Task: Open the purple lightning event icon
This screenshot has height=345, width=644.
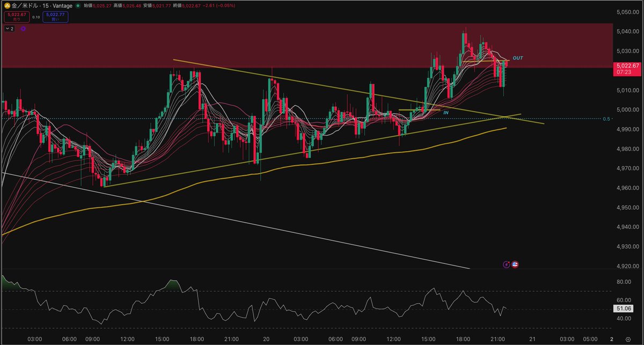Action: pos(506,265)
